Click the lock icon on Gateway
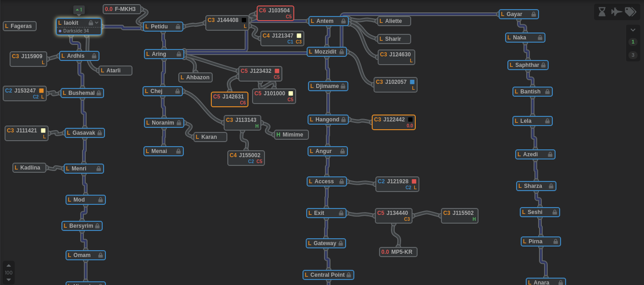Viewport: 644px width, 285px height. click(341, 243)
